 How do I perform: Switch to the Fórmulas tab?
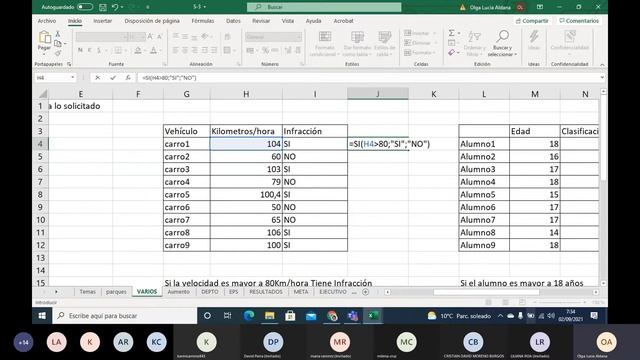(x=202, y=21)
